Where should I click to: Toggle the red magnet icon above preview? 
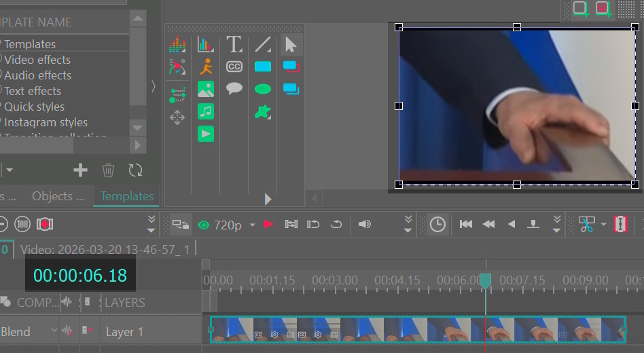click(x=603, y=9)
